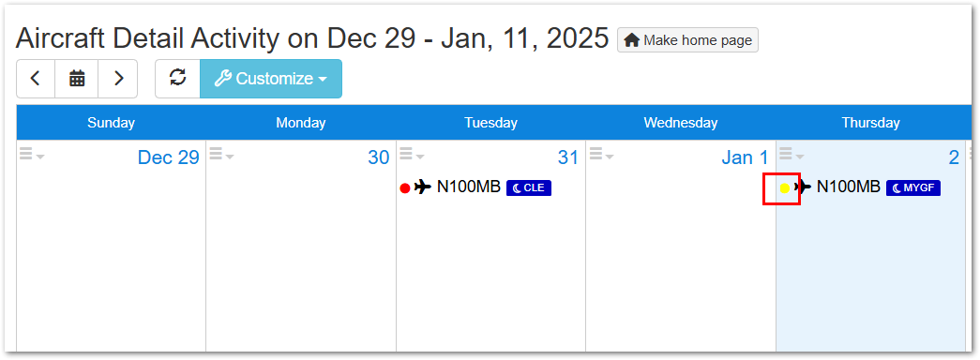Screen dimensions: 980x360
Task: Go to previous date range arrow
Action: click(x=36, y=79)
